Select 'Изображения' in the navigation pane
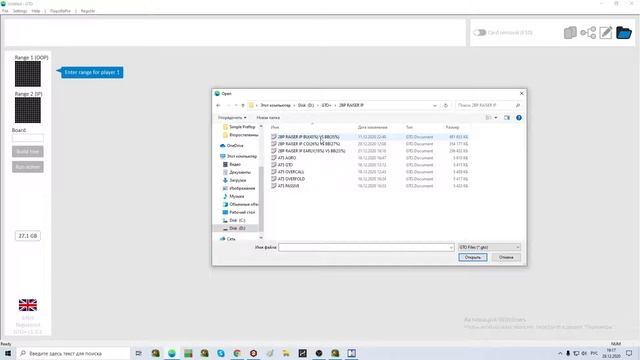Viewport: 640px width, 360px height. coord(242,188)
